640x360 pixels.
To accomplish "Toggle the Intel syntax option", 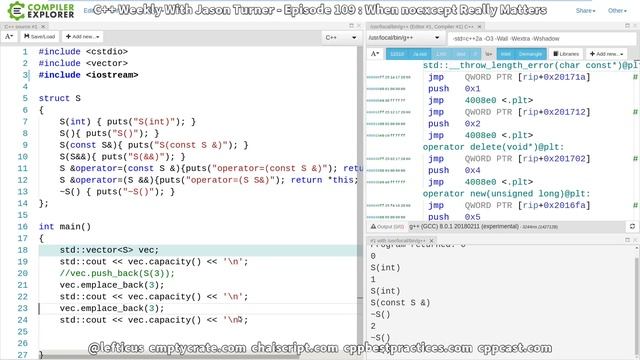I will coord(506,54).
